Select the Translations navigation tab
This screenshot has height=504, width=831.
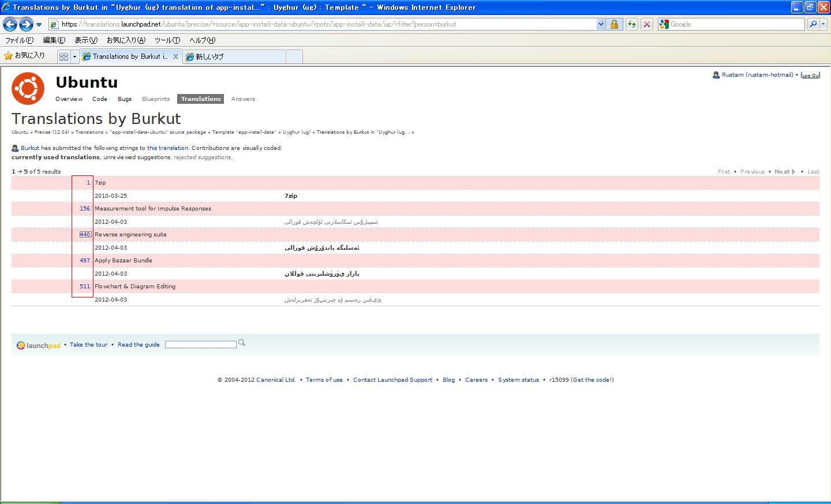[201, 99]
